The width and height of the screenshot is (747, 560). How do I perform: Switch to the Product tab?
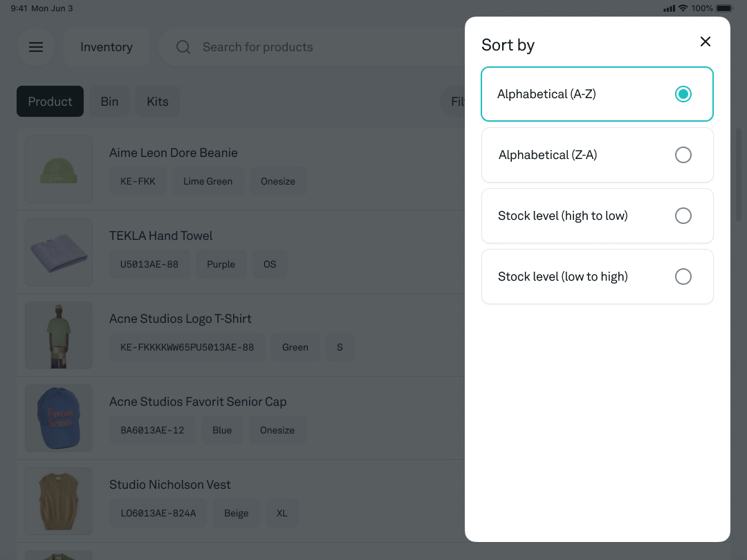pyautogui.click(x=50, y=102)
